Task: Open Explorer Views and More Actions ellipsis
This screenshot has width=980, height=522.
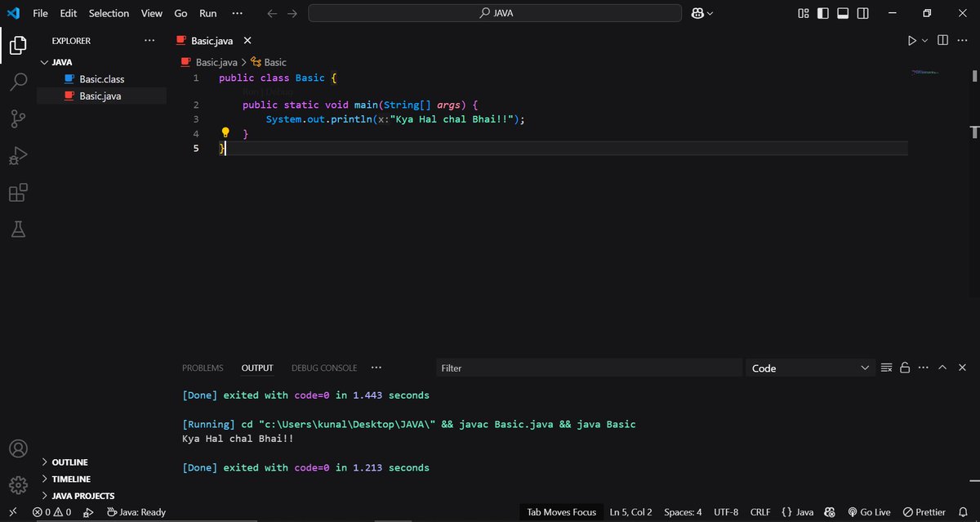Action: [149, 40]
